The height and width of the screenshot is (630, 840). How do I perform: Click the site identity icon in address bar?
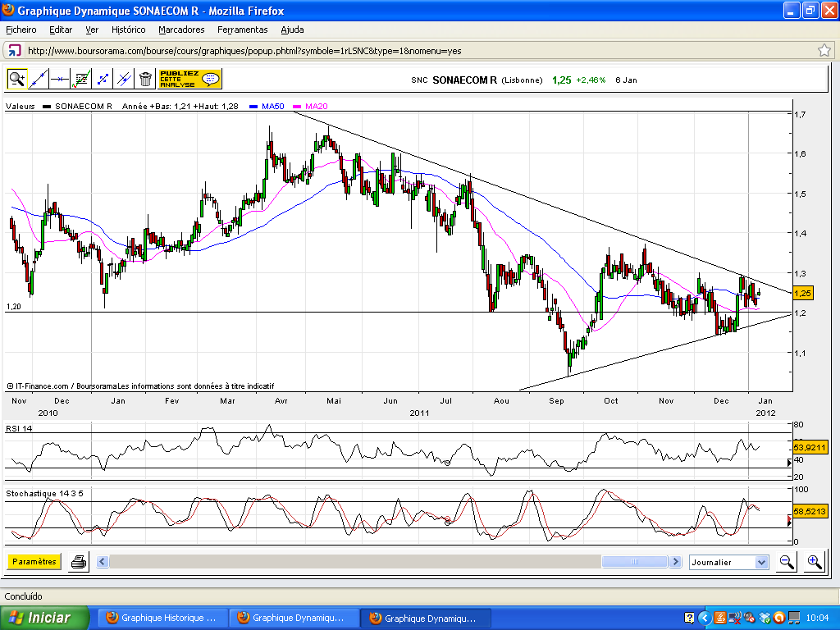15,51
